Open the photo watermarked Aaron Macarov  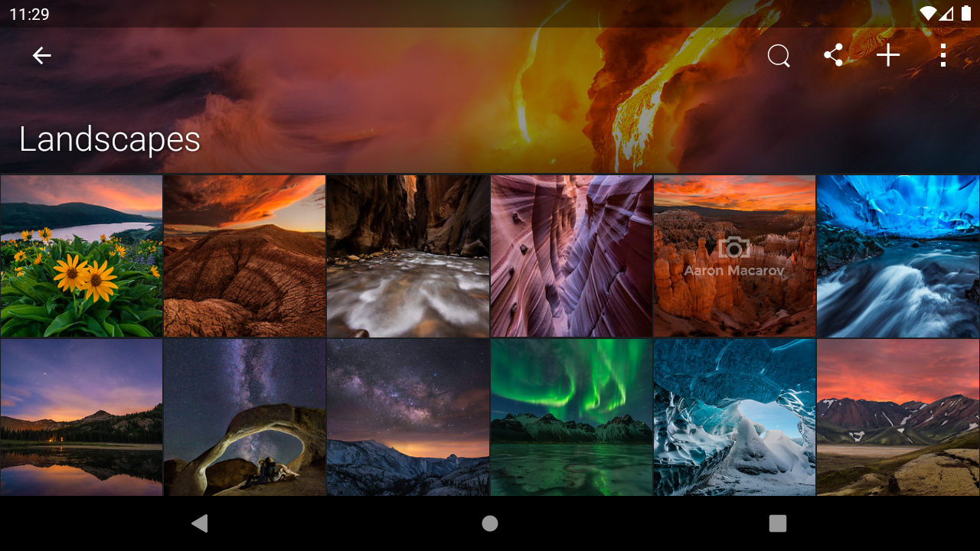click(x=733, y=256)
